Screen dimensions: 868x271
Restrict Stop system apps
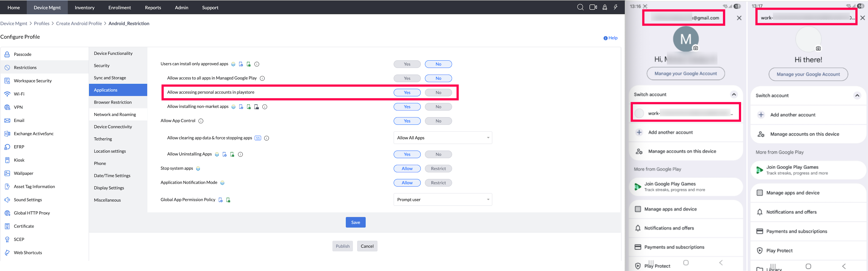438,168
